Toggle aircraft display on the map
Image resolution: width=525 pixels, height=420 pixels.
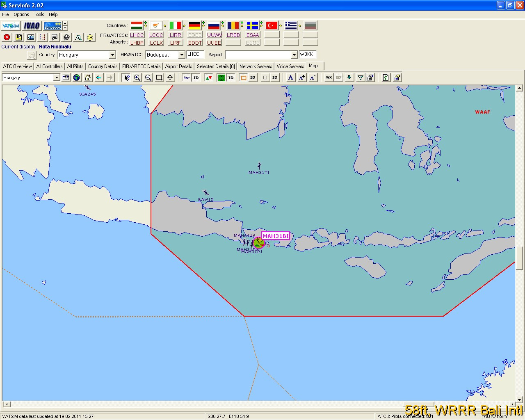(x=187, y=78)
